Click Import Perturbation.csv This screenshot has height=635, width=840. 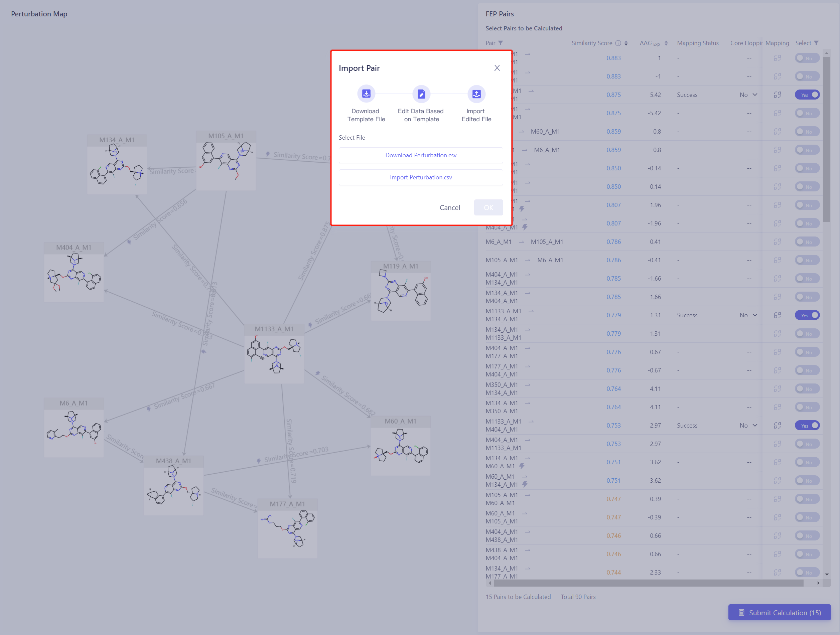pos(421,177)
